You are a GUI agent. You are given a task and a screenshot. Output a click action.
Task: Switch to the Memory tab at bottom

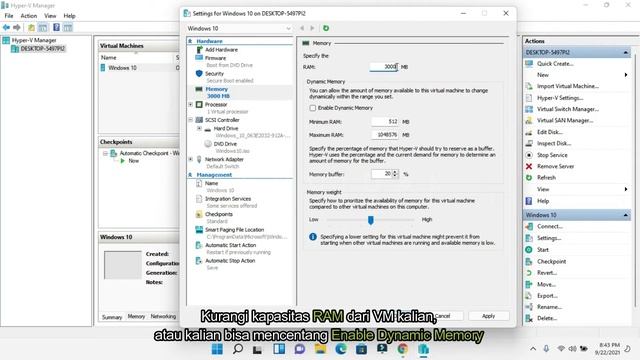pyautogui.click(x=136, y=316)
